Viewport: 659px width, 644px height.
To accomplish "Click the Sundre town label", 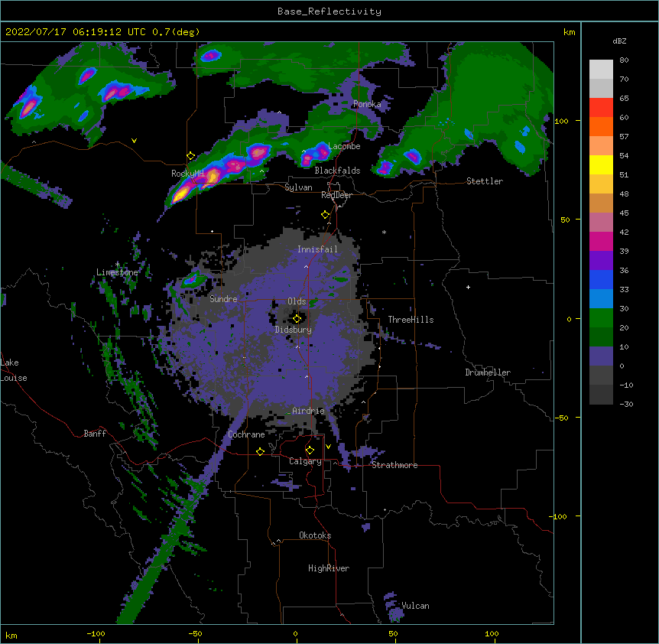I will tap(223, 299).
